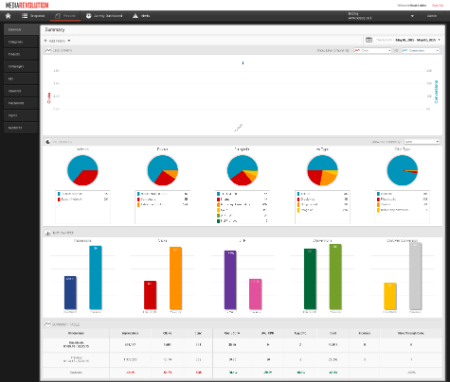450x382 pixels.
Task: Click the pink bar in third bar chart
Action: point(255,294)
